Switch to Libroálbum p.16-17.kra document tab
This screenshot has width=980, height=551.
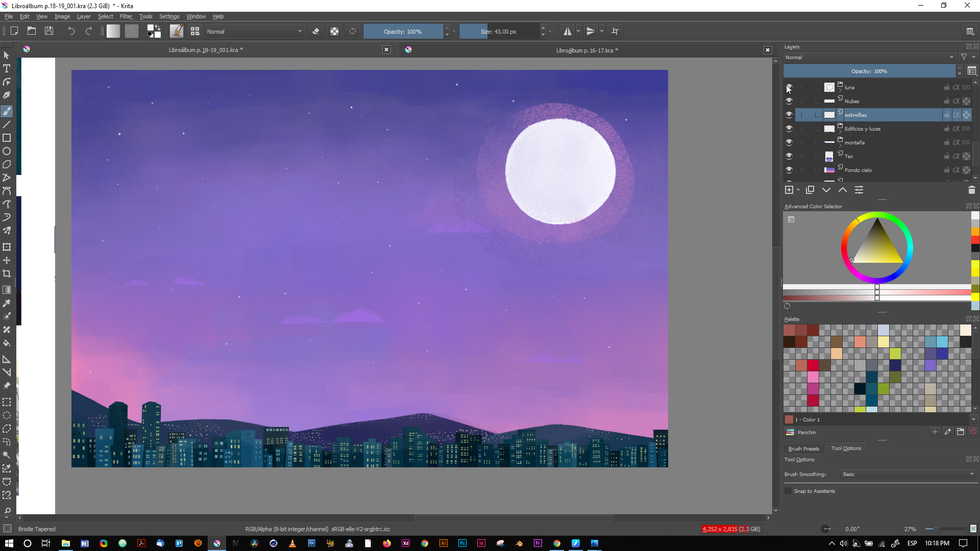click(587, 50)
